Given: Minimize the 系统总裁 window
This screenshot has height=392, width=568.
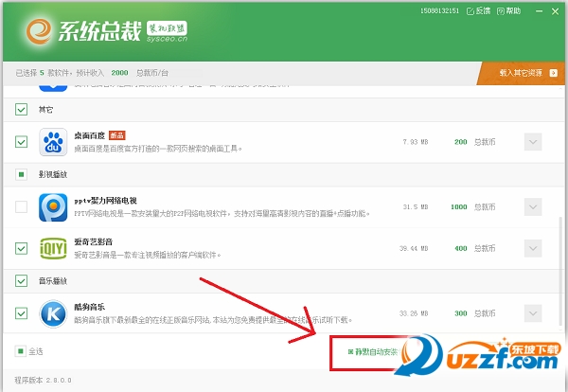Looking at the screenshot, I should (x=539, y=11).
